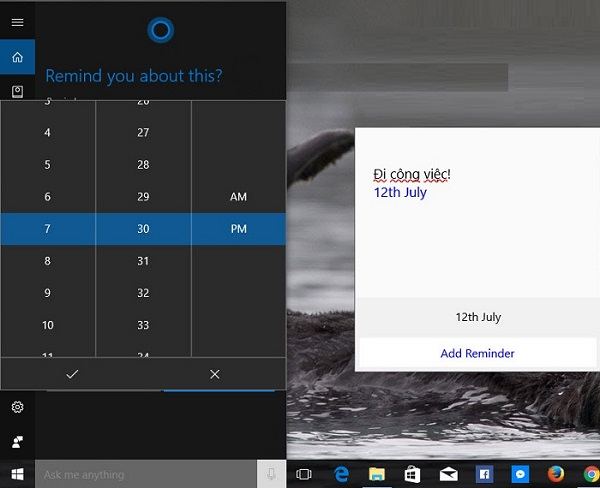Open Windows Store from taskbar
This screenshot has width=600, height=488.
[x=411, y=474]
